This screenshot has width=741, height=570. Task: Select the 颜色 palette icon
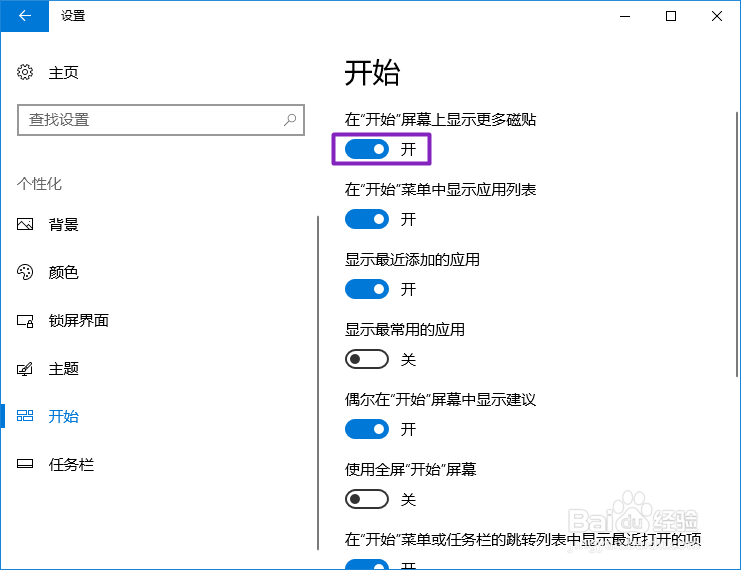25,272
